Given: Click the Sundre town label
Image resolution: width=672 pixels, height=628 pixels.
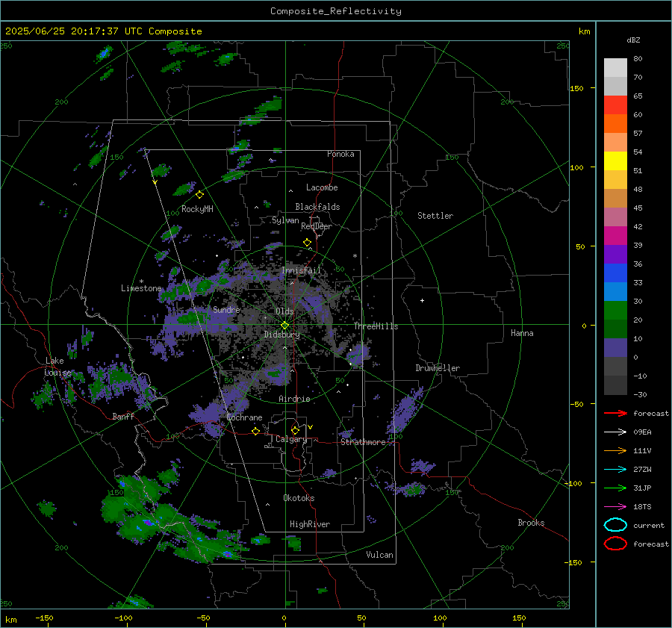Looking at the screenshot, I should click(x=226, y=309).
